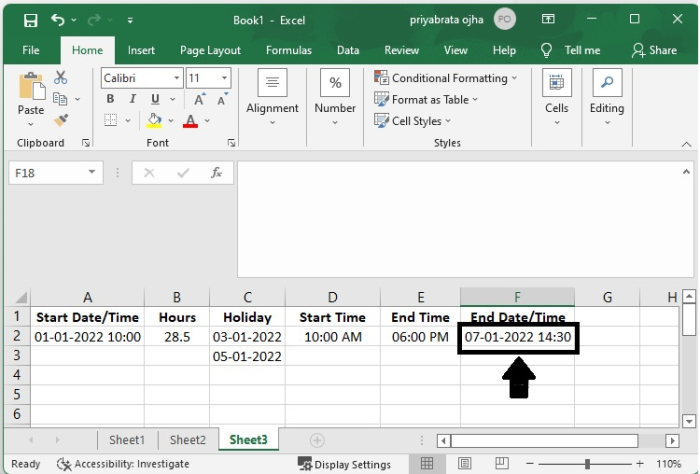
Task: Activate the Format Painter brush
Action: point(61,120)
